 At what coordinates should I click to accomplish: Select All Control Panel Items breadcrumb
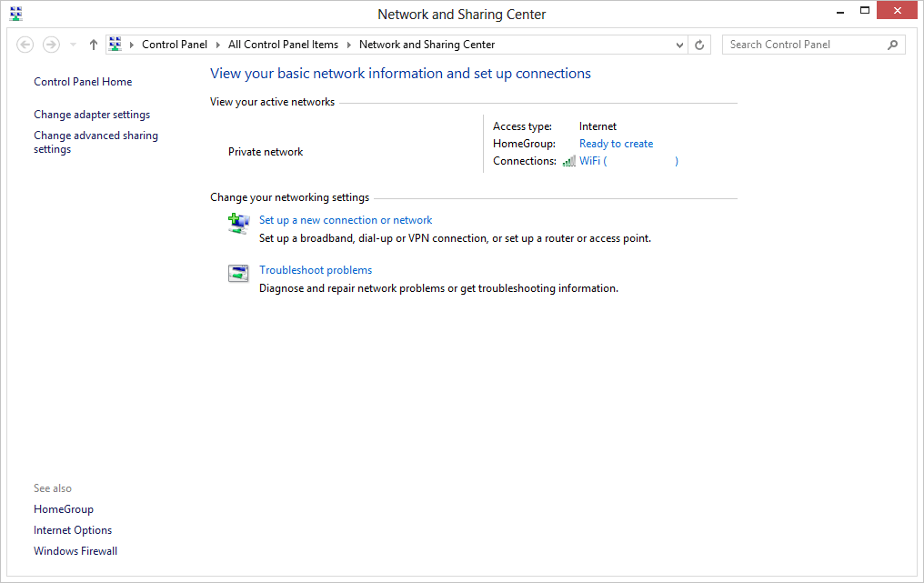click(x=283, y=45)
